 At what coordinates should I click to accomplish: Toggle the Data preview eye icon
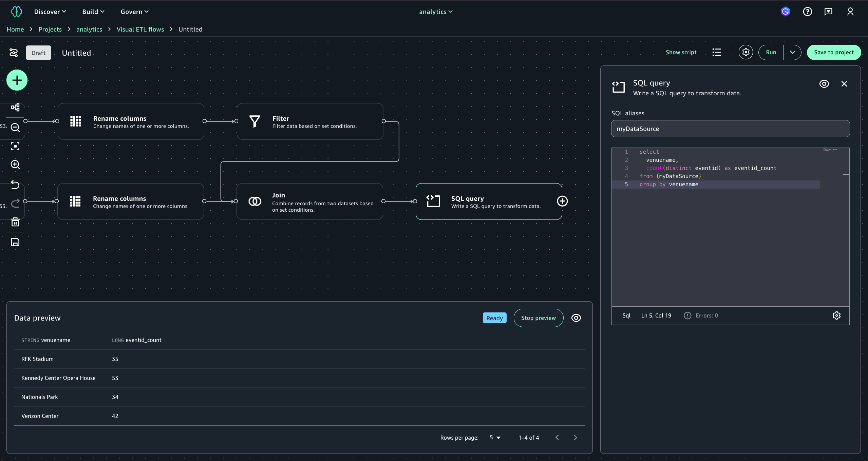pyautogui.click(x=576, y=318)
